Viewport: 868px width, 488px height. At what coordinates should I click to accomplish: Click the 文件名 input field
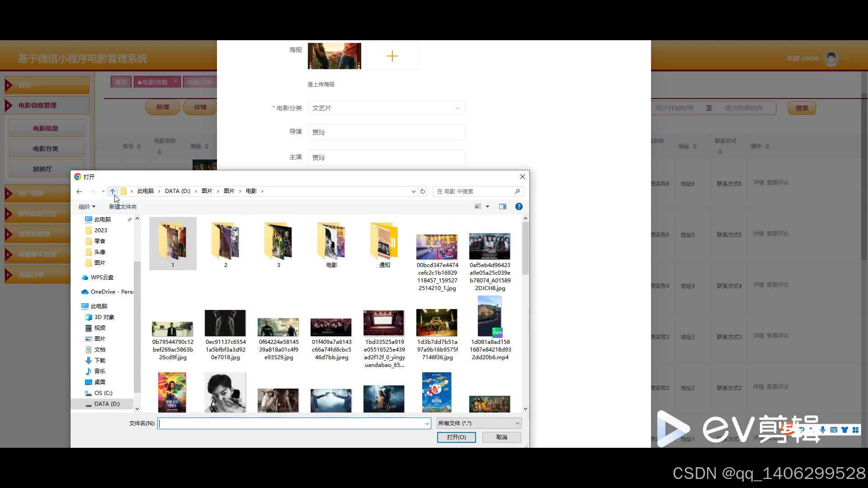292,423
